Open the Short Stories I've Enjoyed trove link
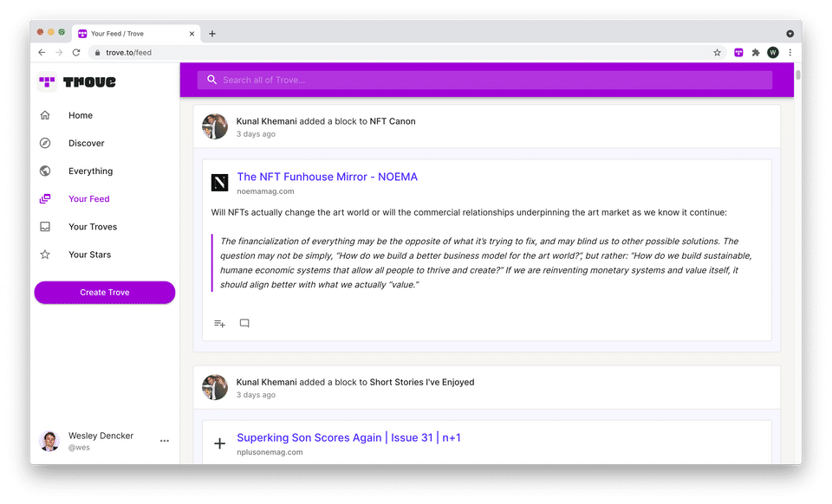 pyautogui.click(x=422, y=382)
